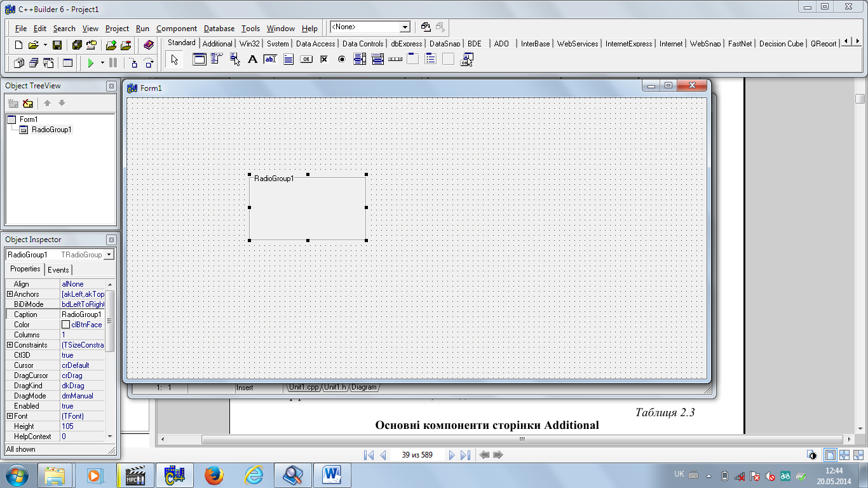Click the Pause program icon
This screenshot has height=488, width=868.
pyautogui.click(x=113, y=63)
